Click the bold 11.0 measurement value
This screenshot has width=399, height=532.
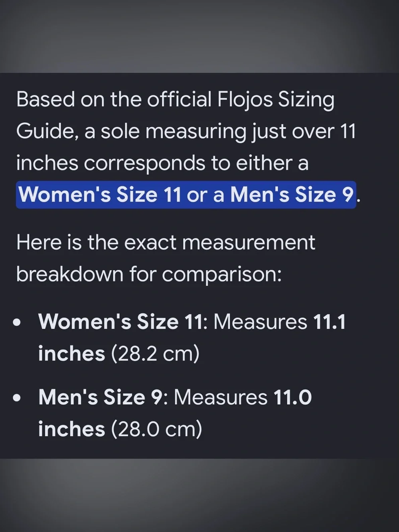[x=292, y=397]
